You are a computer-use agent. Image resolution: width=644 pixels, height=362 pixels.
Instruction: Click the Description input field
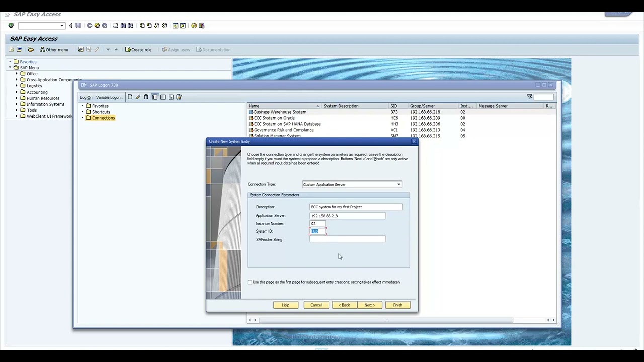pos(356,207)
